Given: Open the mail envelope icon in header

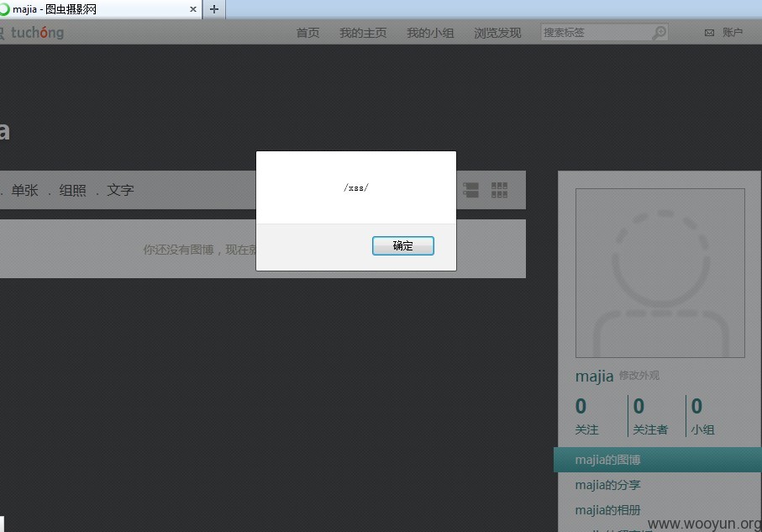Looking at the screenshot, I should pos(710,33).
